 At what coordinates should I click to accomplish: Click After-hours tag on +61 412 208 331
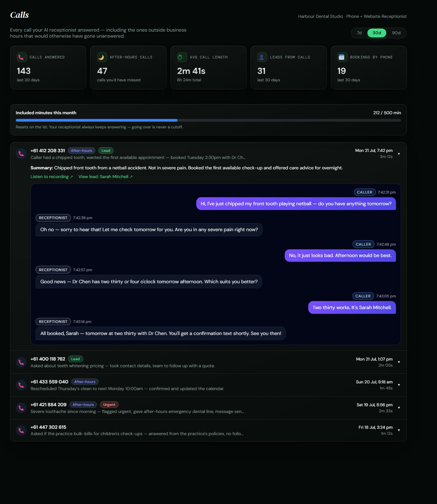tap(82, 151)
